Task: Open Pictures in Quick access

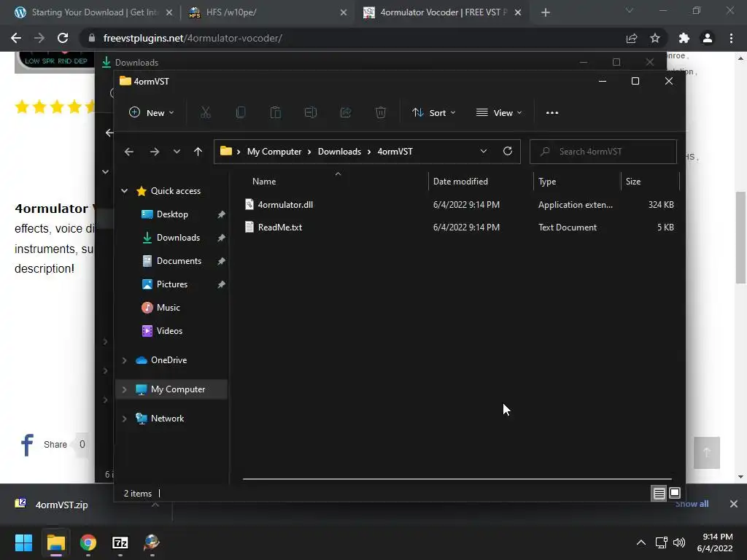Action: pos(172,284)
